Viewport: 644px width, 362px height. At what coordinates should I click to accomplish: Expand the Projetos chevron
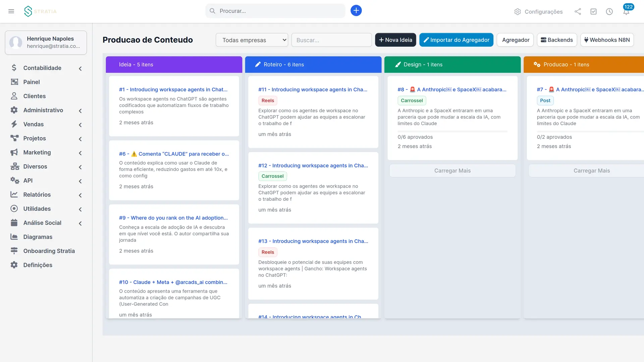[x=80, y=139]
